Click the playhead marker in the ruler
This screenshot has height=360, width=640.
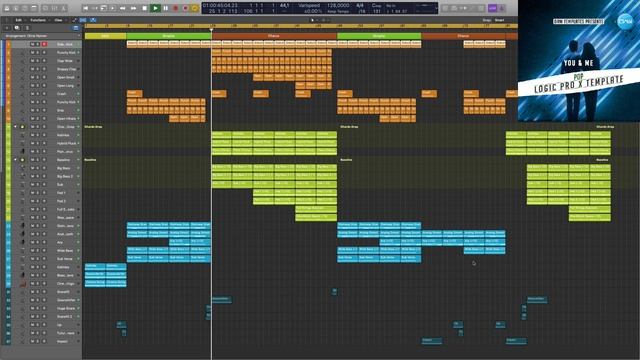tap(211, 29)
